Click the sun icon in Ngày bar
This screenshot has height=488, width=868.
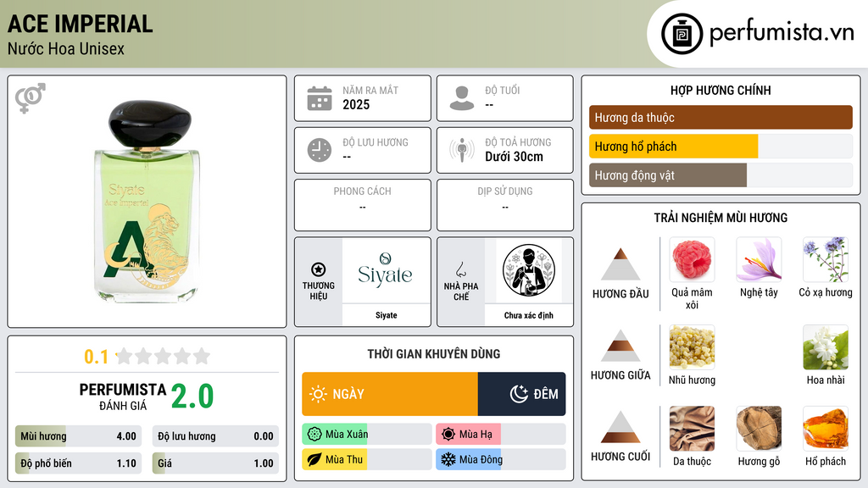(x=318, y=394)
